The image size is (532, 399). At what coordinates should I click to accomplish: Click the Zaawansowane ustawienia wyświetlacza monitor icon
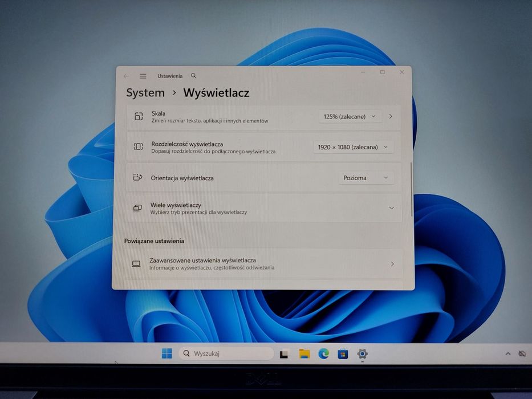click(x=136, y=263)
